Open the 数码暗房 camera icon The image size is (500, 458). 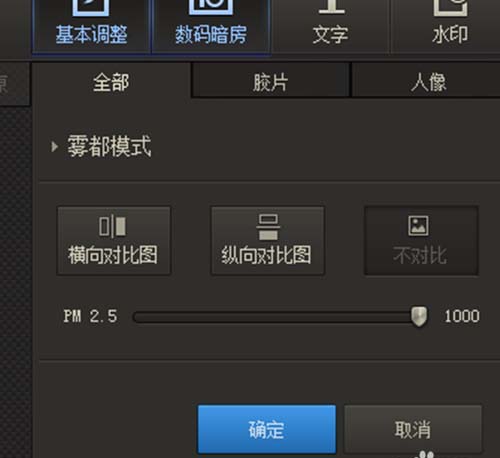[x=211, y=7]
